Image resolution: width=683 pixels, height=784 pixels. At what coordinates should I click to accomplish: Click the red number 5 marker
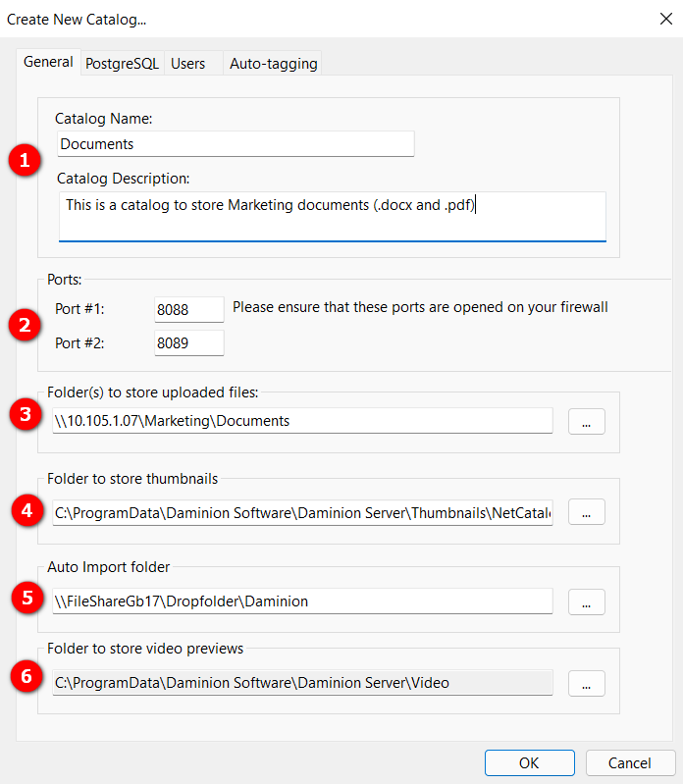point(24,596)
